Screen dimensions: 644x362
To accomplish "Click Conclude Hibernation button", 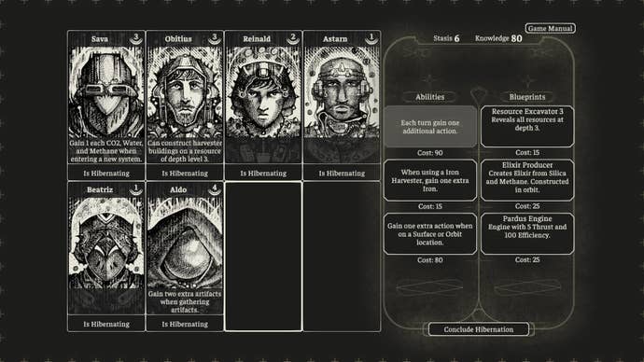I will (x=479, y=329).
